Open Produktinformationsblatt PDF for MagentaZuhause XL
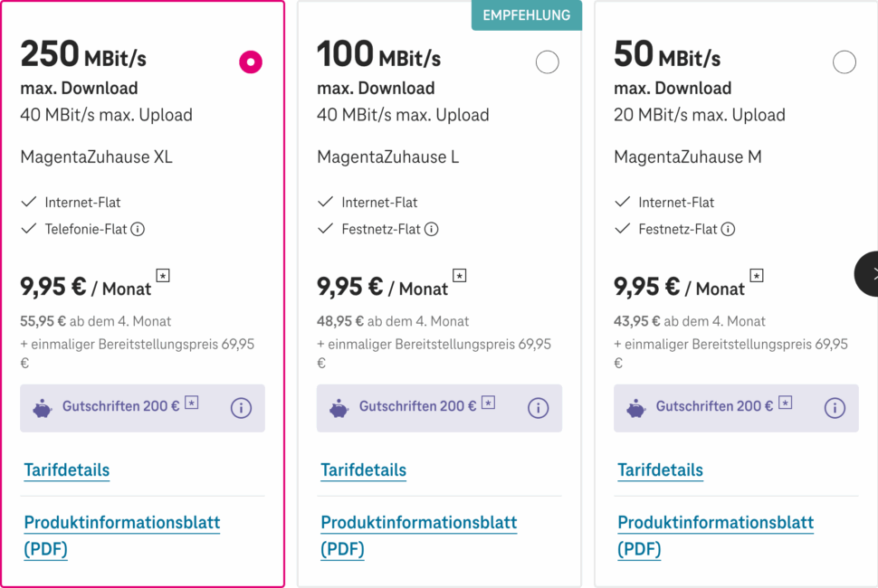This screenshot has width=878, height=588. [121, 523]
